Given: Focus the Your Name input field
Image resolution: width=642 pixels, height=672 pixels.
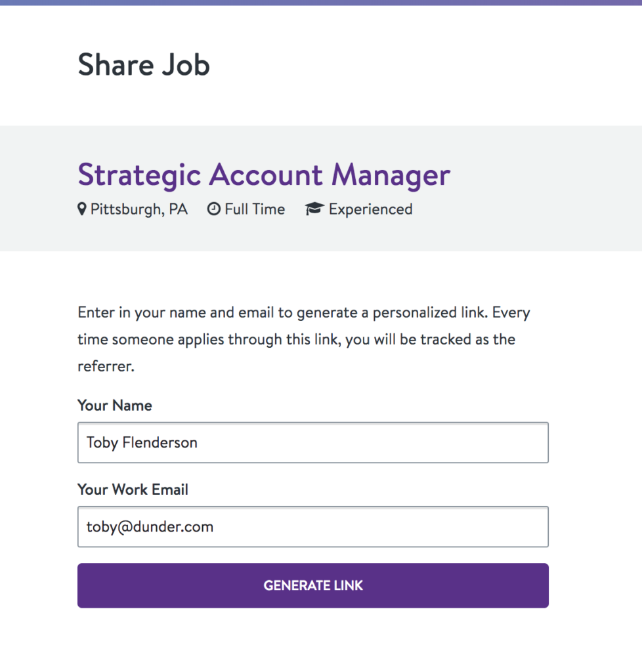Looking at the screenshot, I should click(313, 442).
